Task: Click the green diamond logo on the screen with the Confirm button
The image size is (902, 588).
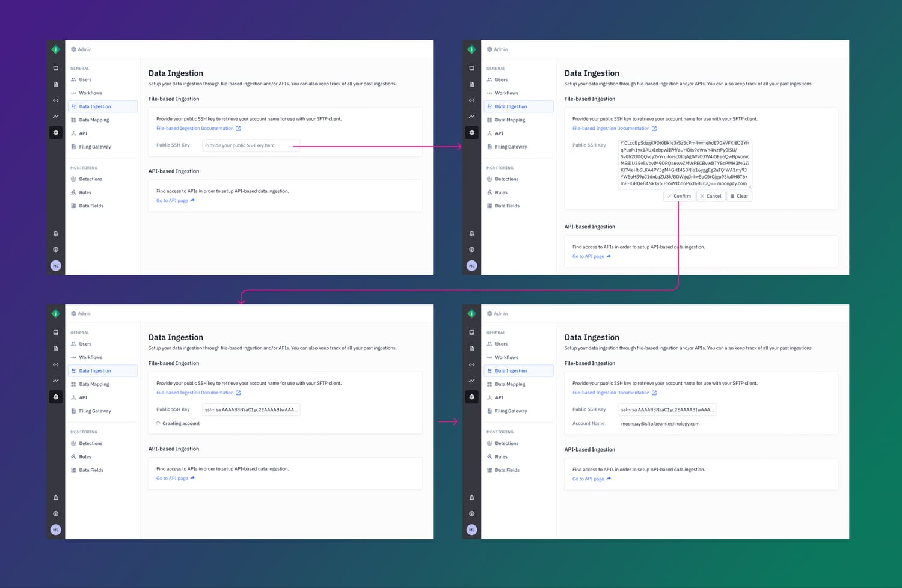Action: tap(471, 49)
